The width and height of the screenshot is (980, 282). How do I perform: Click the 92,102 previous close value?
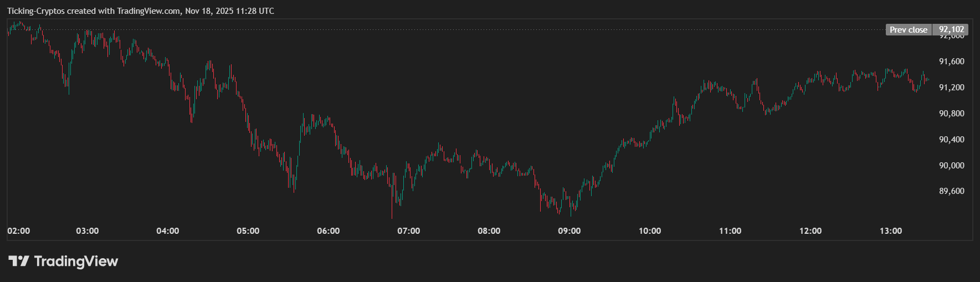(951, 30)
